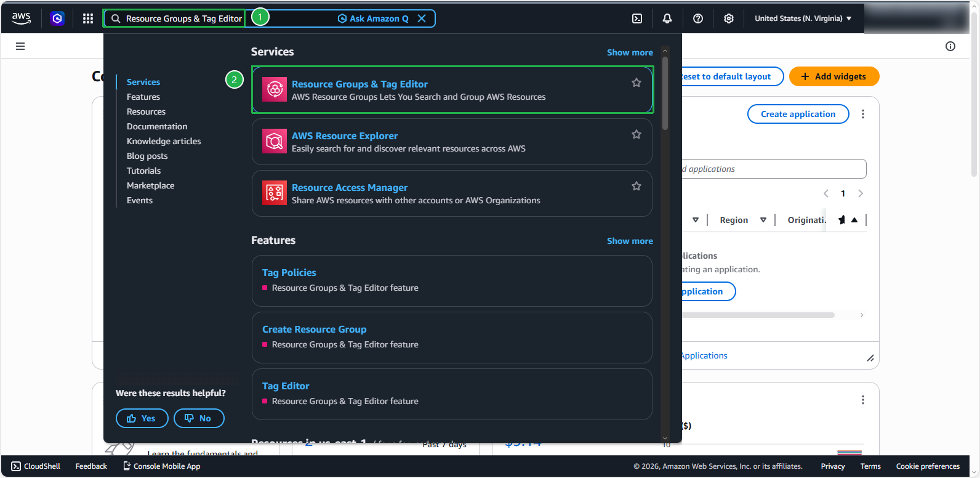Sort by the Originating column arrow

point(854,220)
